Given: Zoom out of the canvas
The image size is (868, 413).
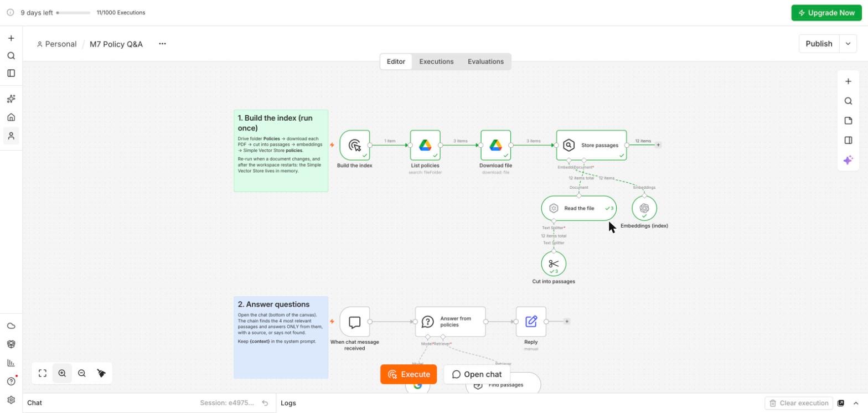Looking at the screenshot, I should (x=82, y=373).
